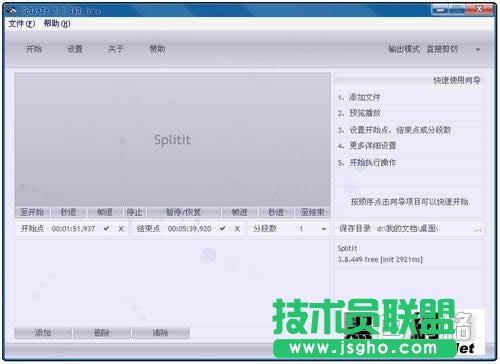The width and height of the screenshot is (500, 364).
Task: Click the 帧进 frame forward button
Action: pos(239,212)
